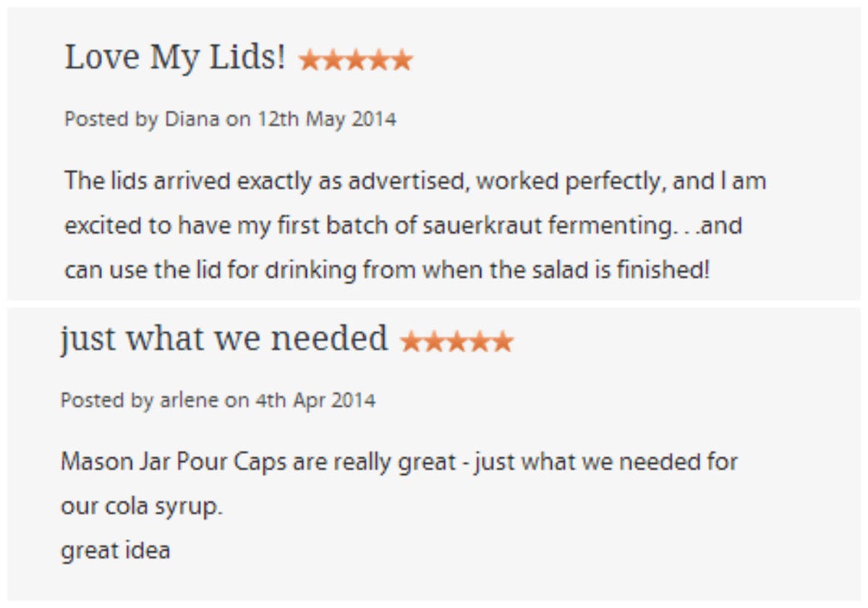
Task: Click the name arlene in the second review
Action: (188, 400)
